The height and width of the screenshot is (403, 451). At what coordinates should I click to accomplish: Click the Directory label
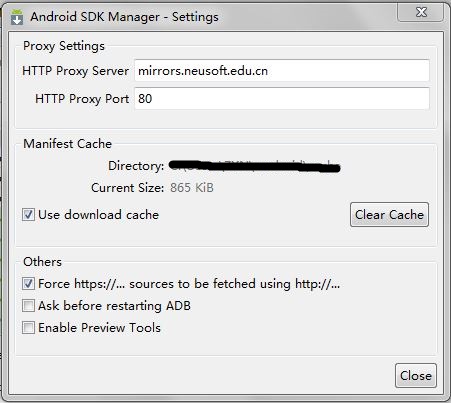136,166
